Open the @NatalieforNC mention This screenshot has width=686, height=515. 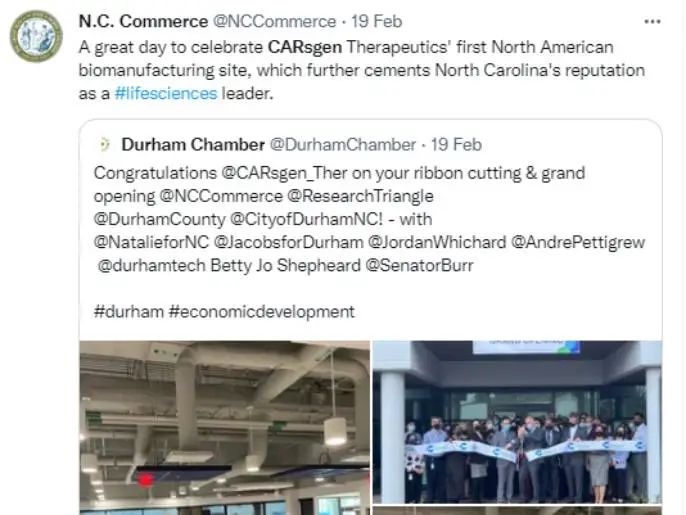[x=151, y=243]
